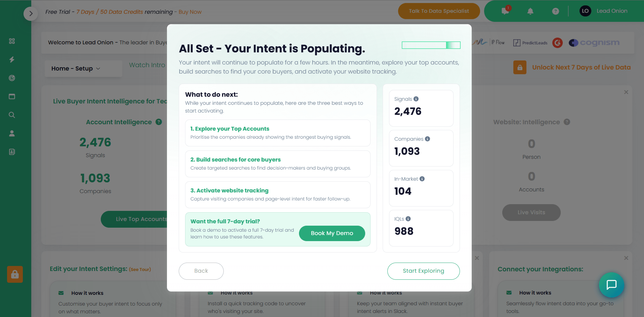Open the live chat bubble widget

(611, 285)
